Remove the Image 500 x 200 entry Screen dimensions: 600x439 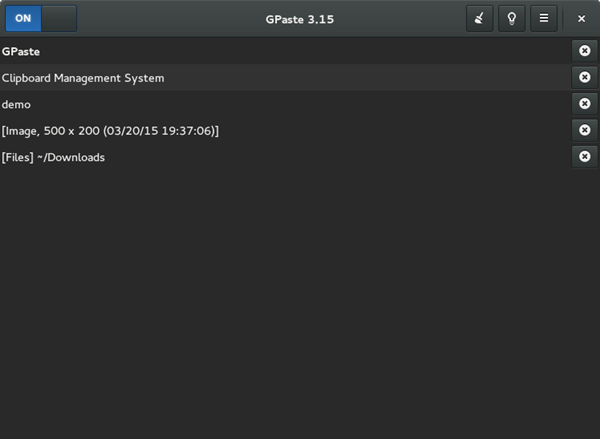(585, 130)
